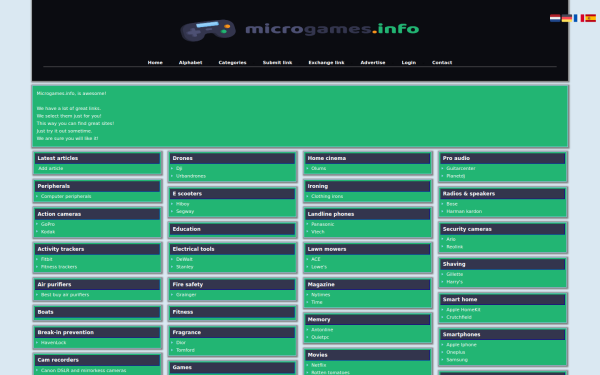Visit the GoPro link

(48, 224)
